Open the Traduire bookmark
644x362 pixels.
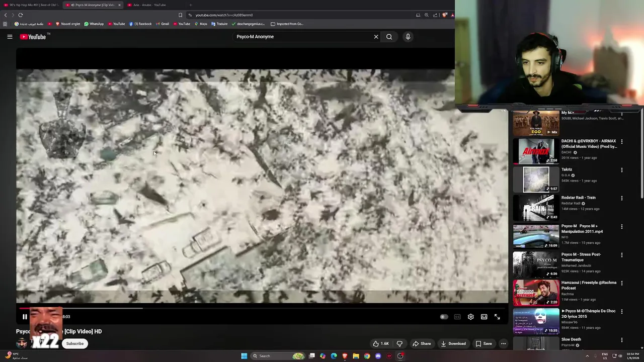click(x=219, y=24)
